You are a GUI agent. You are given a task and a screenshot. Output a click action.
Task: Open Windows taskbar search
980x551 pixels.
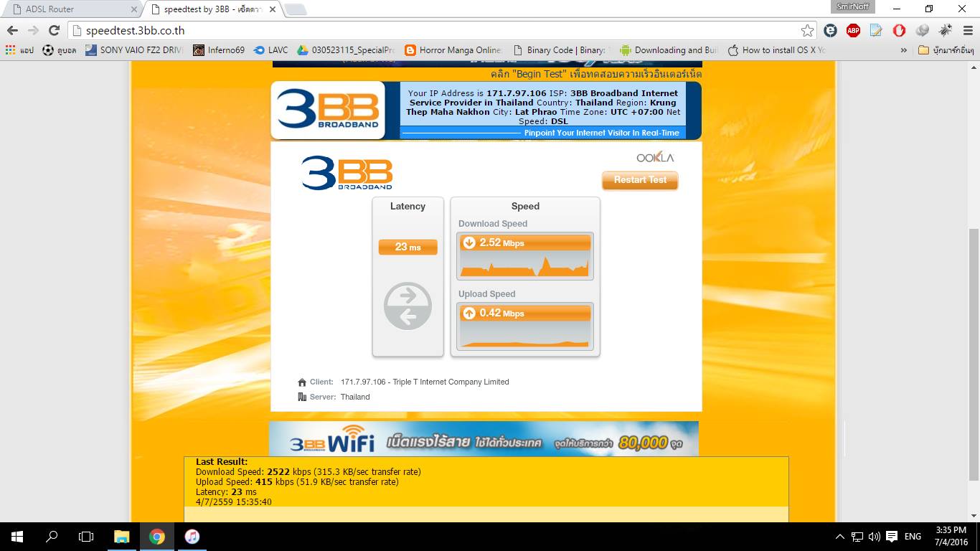(52, 537)
